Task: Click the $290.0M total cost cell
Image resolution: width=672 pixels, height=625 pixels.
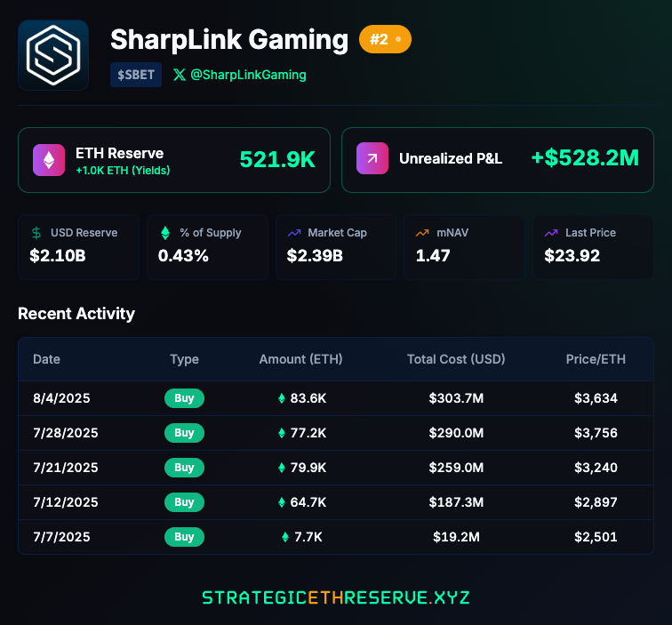Action: 456,433
